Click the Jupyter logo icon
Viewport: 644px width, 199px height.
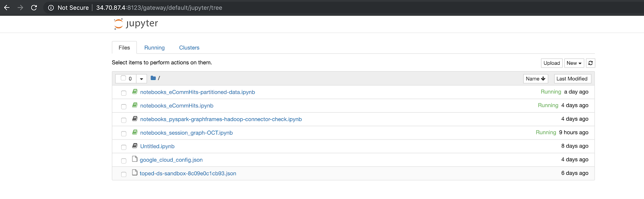[118, 24]
